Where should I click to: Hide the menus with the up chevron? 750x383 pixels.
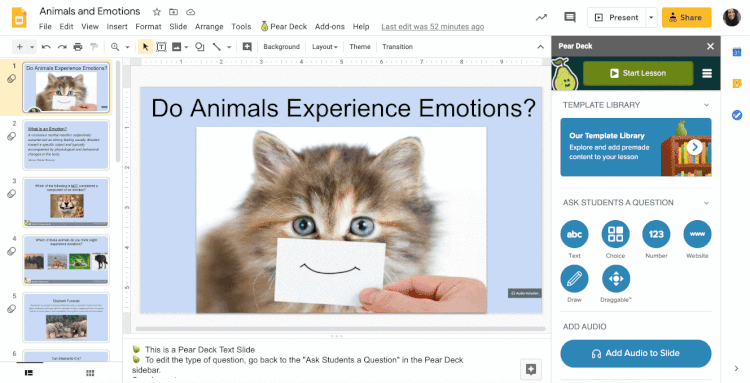[540, 47]
